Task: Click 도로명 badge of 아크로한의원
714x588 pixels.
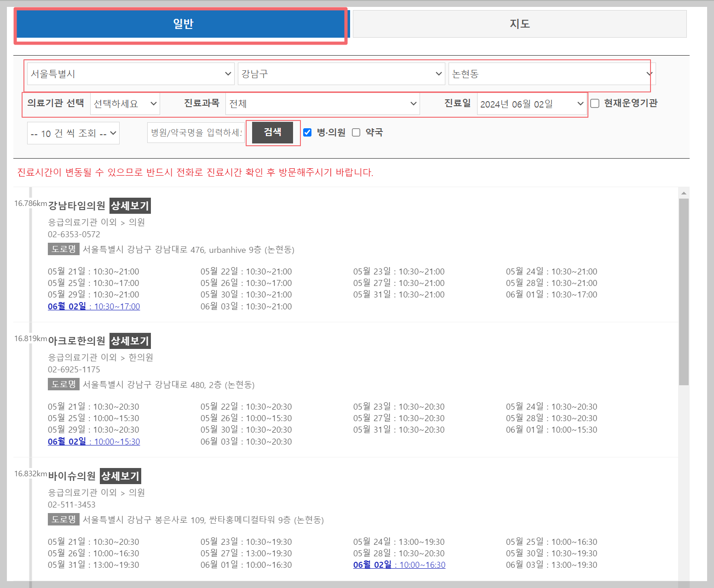Action: click(x=63, y=384)
